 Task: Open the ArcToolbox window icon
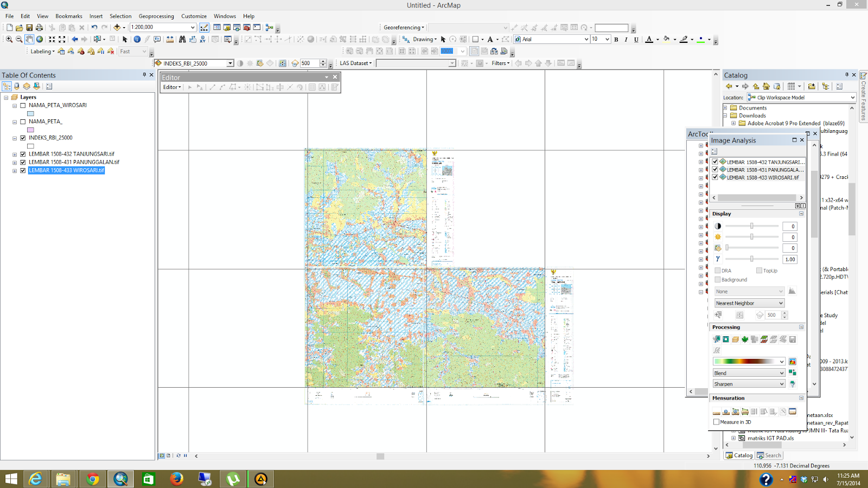point(247,27)
